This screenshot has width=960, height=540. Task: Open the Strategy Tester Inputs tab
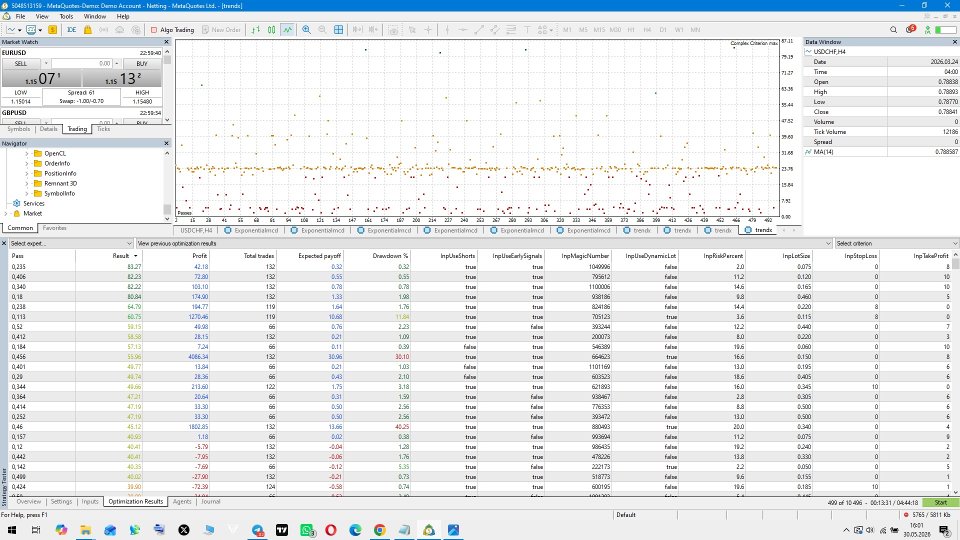[x=90, y=501]
